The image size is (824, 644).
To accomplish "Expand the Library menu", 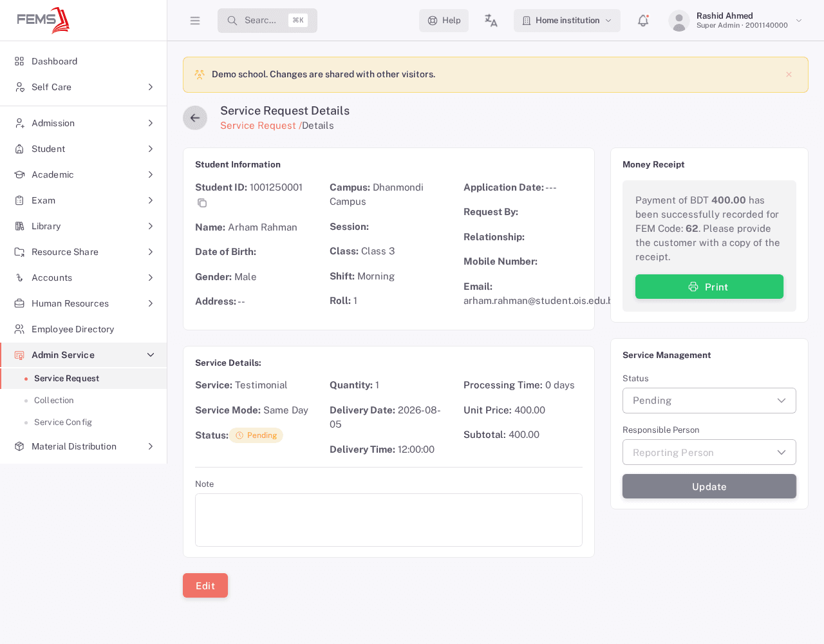I will (x=84, y=226).
